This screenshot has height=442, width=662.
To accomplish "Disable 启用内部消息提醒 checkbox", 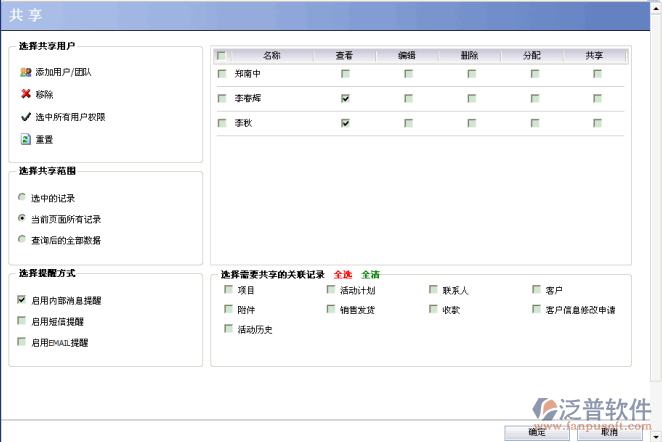I will tap(22, 300).
